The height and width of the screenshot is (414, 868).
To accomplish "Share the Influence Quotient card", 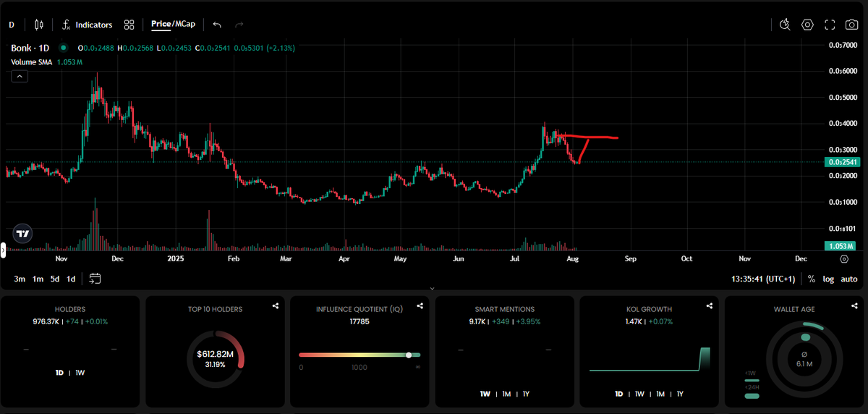I will point(420,306).
